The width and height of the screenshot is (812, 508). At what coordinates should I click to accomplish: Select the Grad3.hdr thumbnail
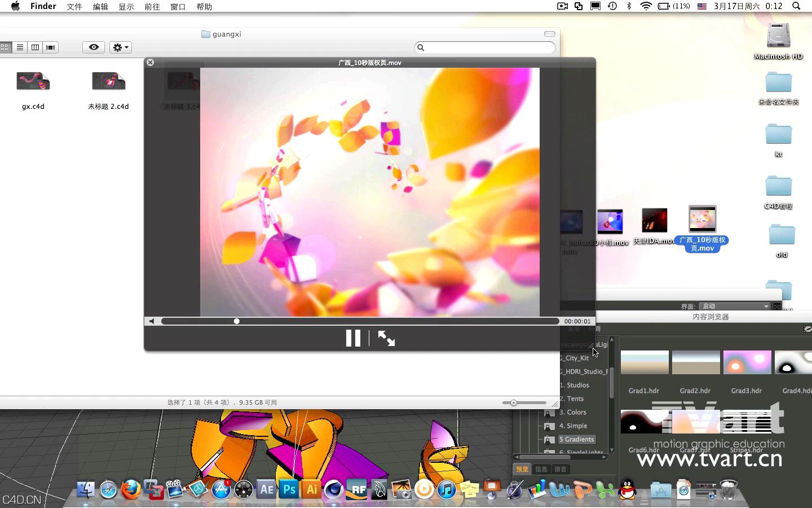point(747,363)
